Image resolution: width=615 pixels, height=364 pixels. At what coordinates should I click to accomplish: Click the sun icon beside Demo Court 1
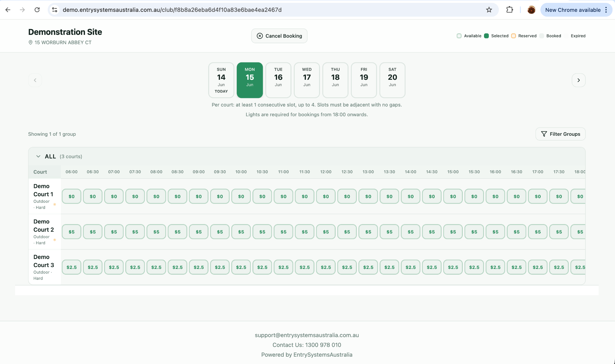click(55, 204)
